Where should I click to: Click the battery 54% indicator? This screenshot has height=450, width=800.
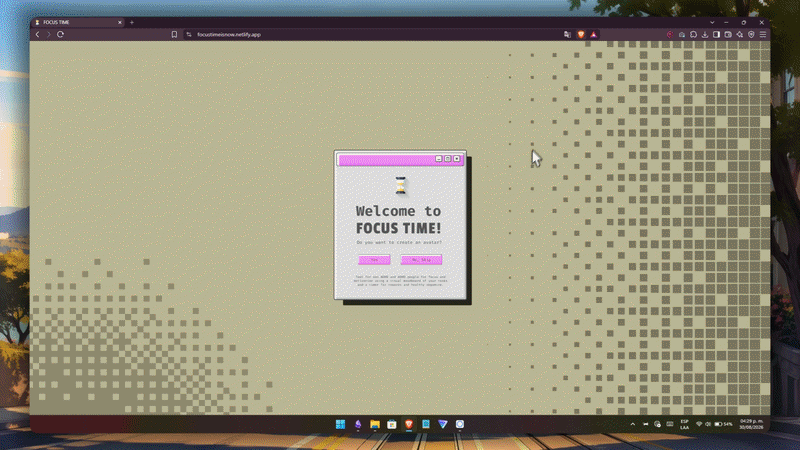(x=723, y=424)
